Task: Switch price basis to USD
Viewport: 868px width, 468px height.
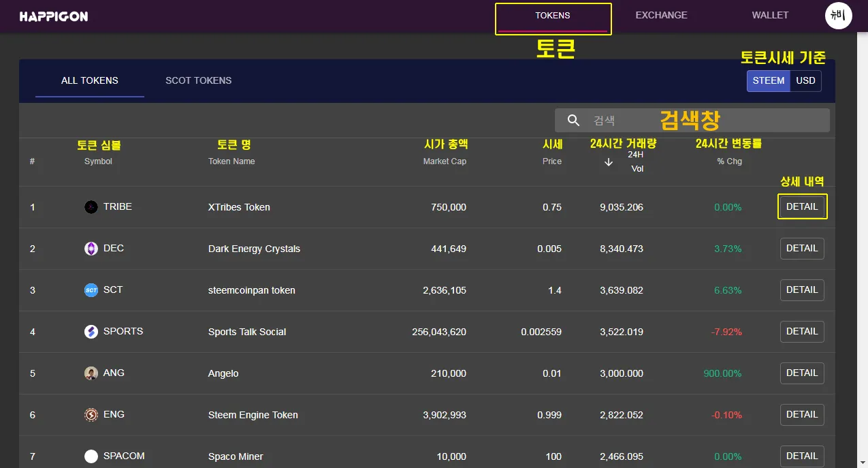Action: [x=805, y=80]
